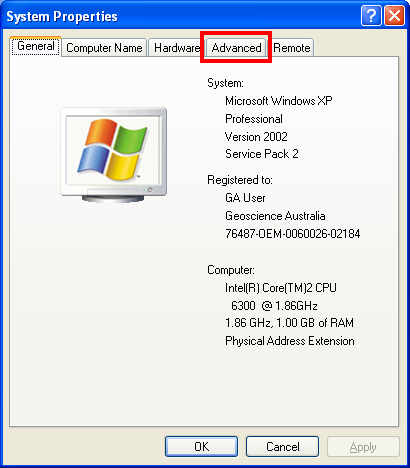The height and width of the screenshot is (468, 410).
Task: Click the Service Pack 2 label
Action: pos(262,154)
